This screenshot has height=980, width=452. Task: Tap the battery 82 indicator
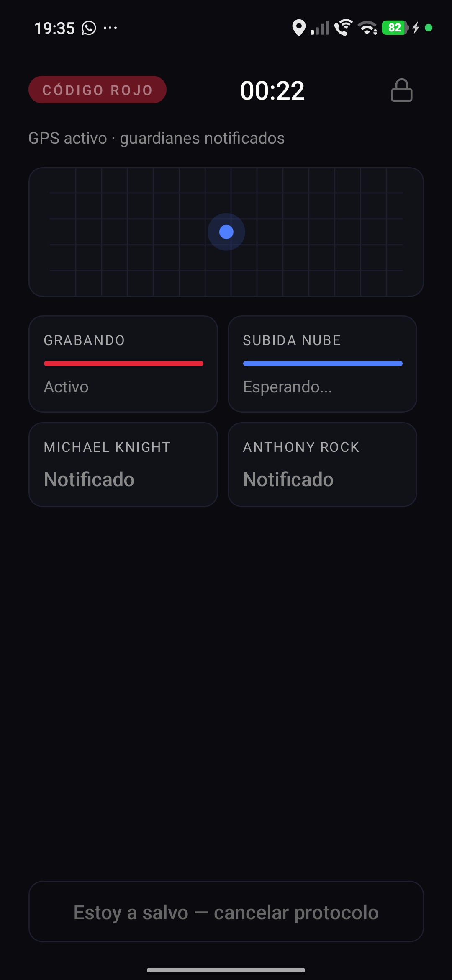coord(395,28)
